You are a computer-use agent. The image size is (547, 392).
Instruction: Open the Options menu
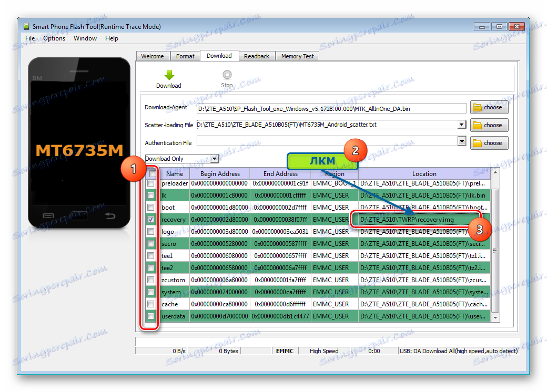(54, 38)
